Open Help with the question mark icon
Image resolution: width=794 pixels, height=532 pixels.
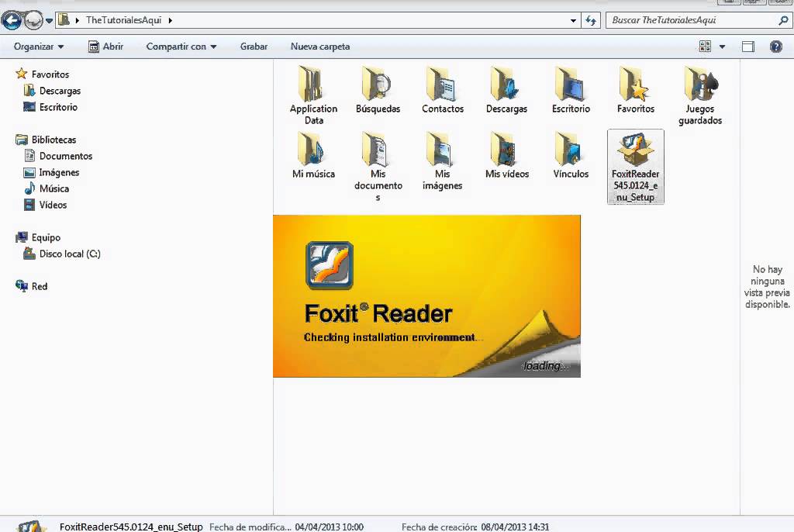coord(775,47)
